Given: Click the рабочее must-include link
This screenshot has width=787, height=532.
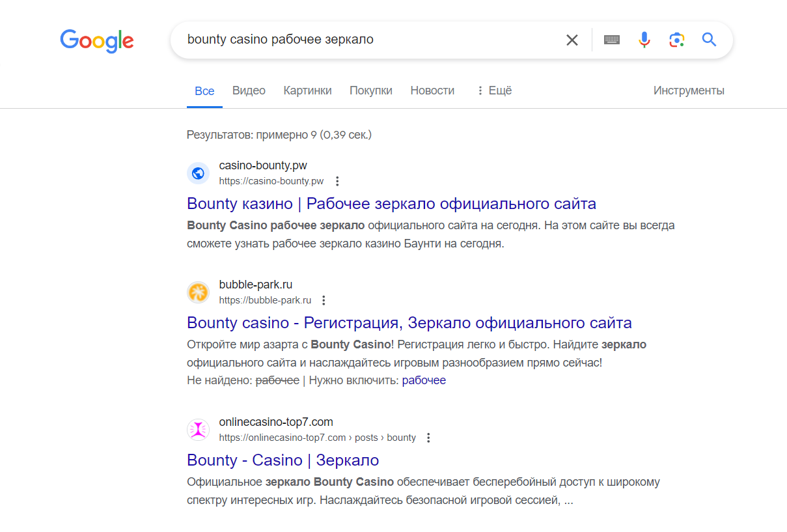Looking at the screenshot, I should pyautogui.click(x=424, y=380).
